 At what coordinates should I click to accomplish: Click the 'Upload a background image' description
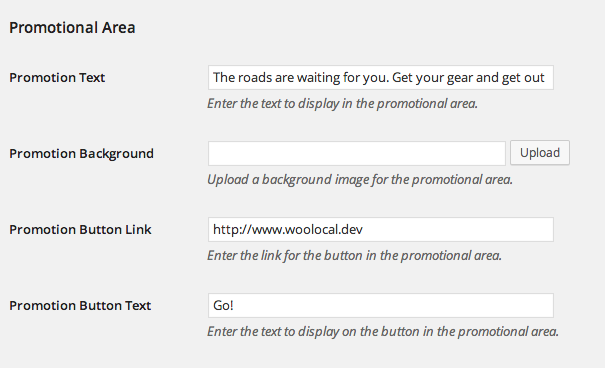pos(360,180)
